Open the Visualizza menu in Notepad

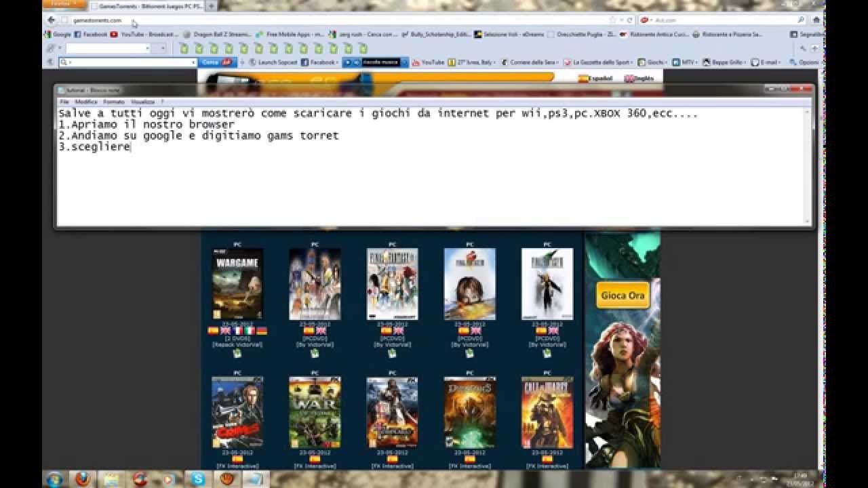click(x=143, y=102)
